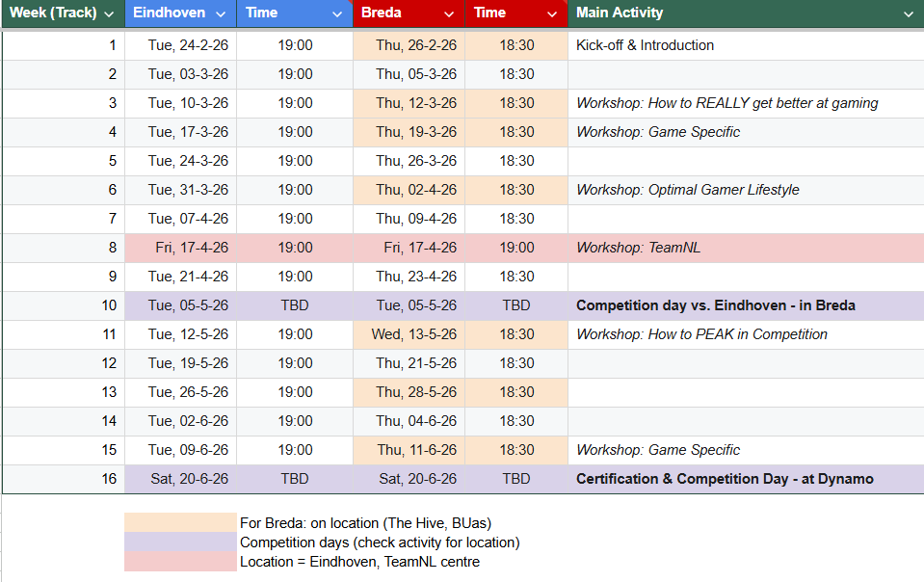Select the Breda time '19:00' in week 8
This screenshot has width=924, height=582.
click(516, 248)
